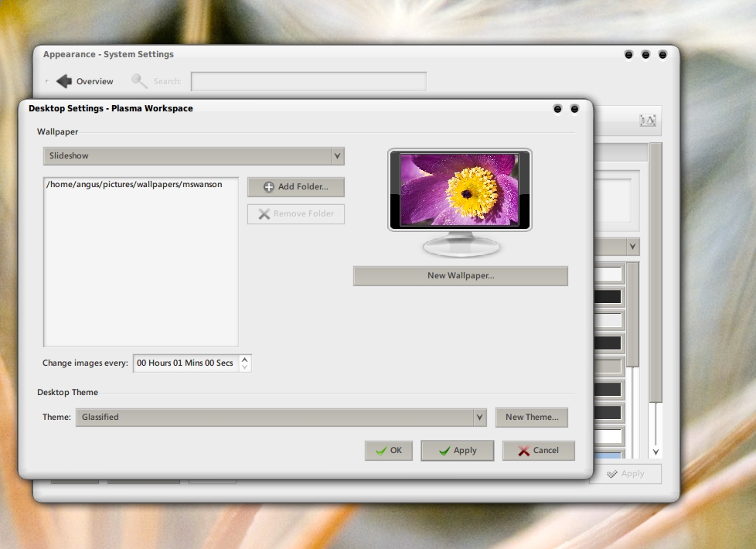
Task: Click the Theme dropdown arrow
Action: 479,417
